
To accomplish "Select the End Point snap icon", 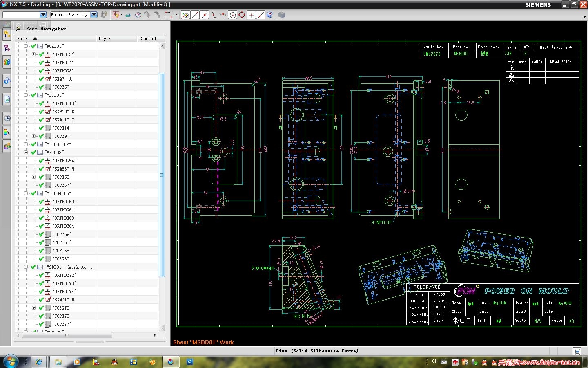I will [x=195, y=15].
